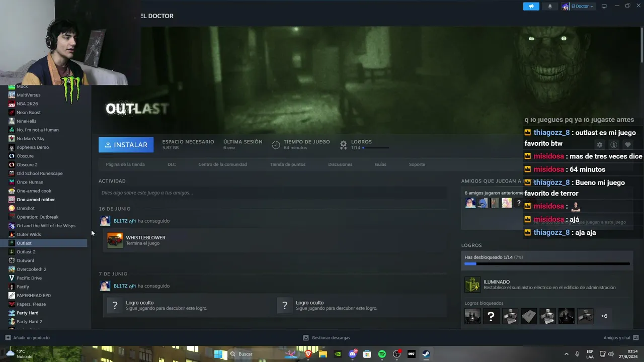Click the Pacify game icon
644x362 pixels.
(12, 287)
